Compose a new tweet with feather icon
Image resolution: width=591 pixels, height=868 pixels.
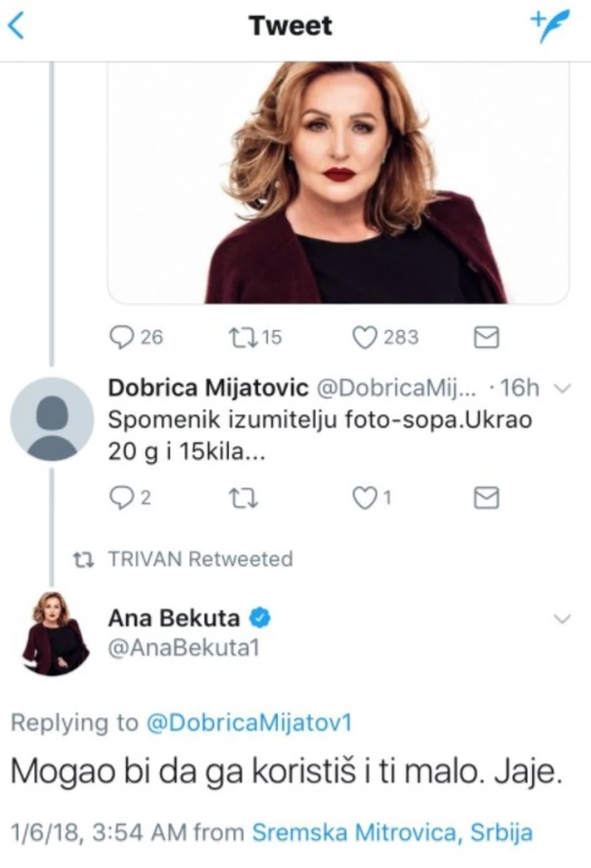[x=551, y=25]
